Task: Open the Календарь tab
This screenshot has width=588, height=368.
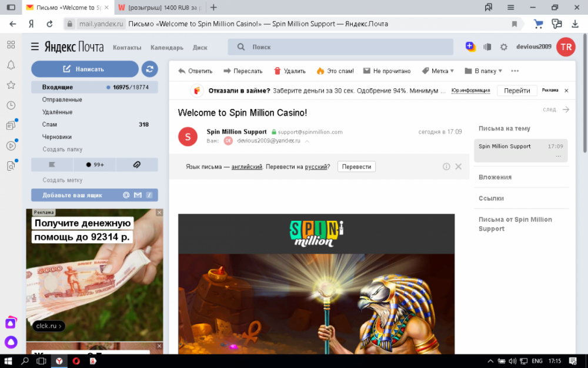Action: click(166, 48)
